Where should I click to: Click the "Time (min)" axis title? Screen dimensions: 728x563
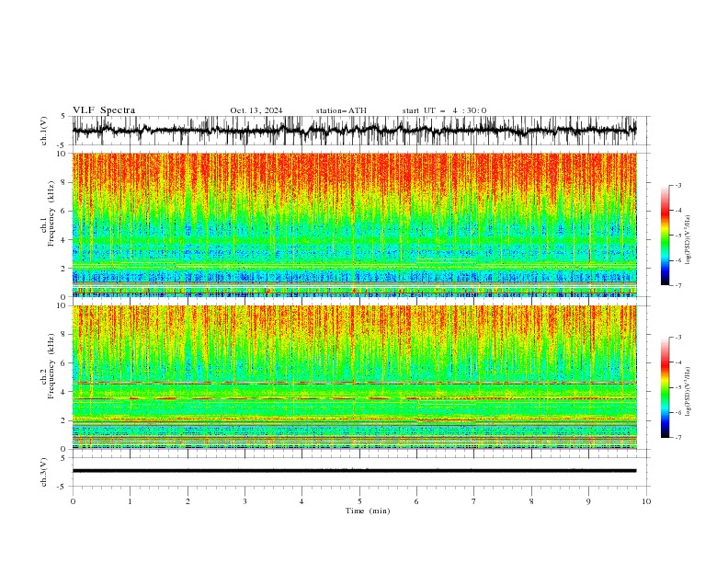(x=368, y=511)
